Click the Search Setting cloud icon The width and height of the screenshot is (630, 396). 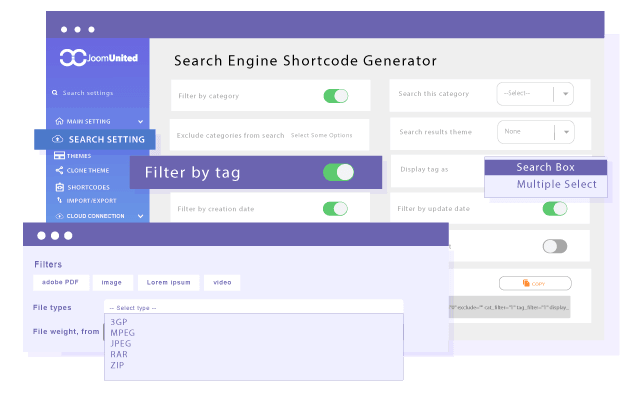57,139
